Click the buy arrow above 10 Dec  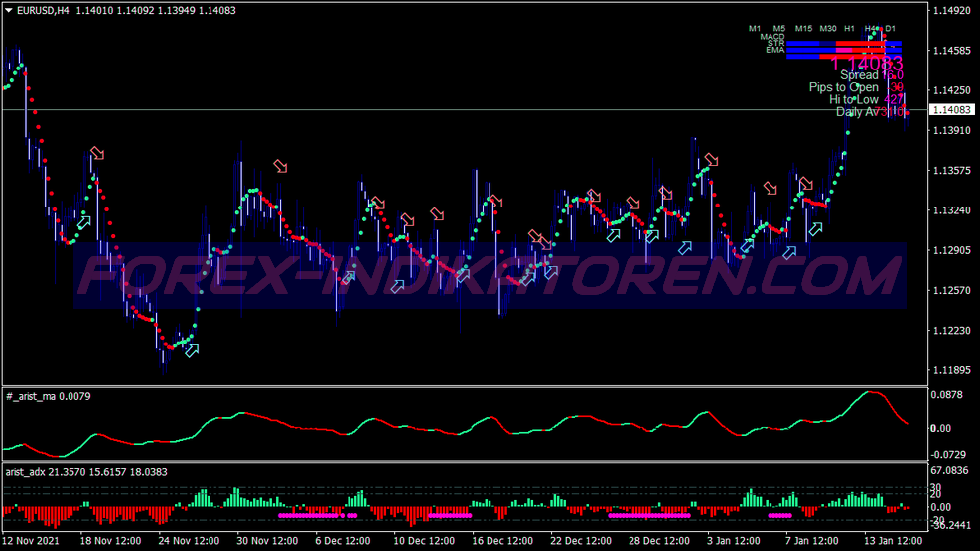[398, 286]
